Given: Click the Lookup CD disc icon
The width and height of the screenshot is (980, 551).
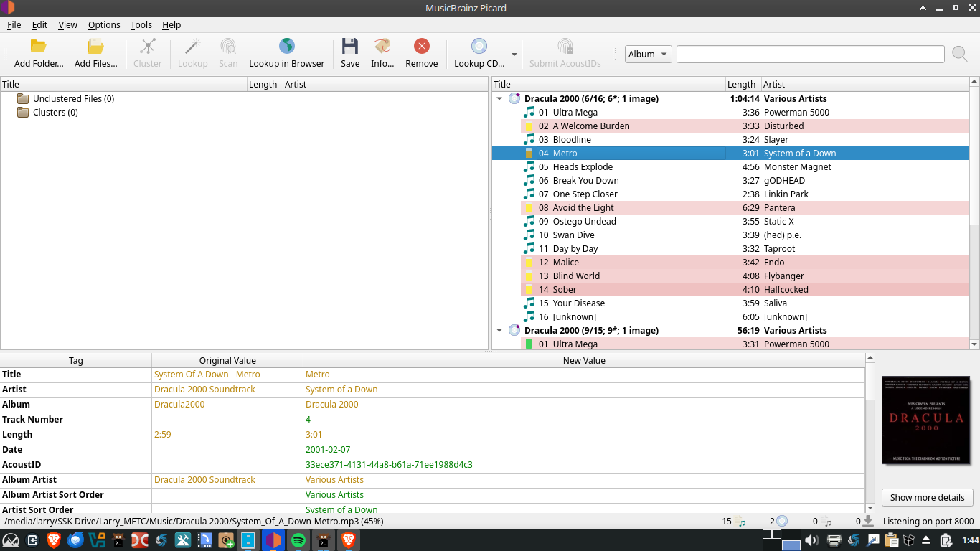Looking at the screenshot, I should (479, 47).
